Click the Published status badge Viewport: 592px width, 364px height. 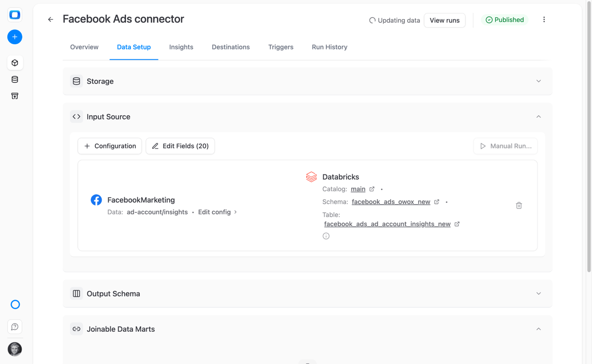pos(505,20)
